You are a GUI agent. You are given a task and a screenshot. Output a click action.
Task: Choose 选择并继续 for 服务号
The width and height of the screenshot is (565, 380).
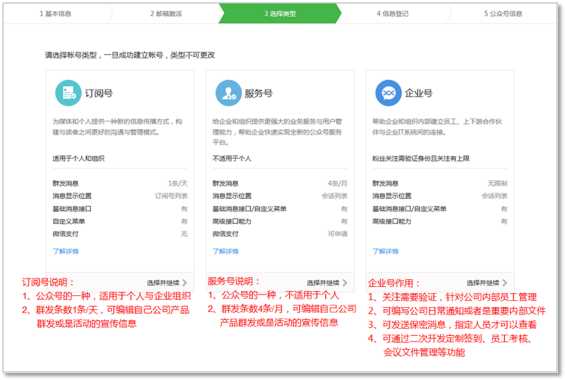coord(323,283)
